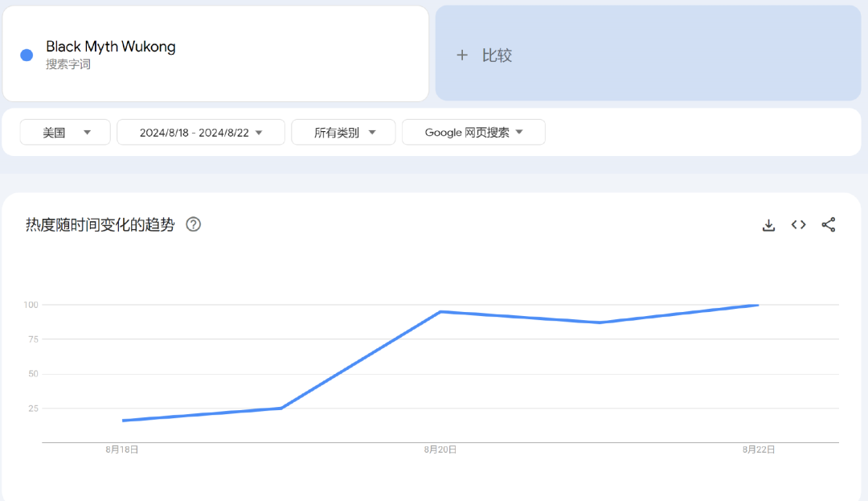The width and height of the screenshot is (868, 501).
Task: Add a comparison term with 比较
Action: [x=649, y=54]
